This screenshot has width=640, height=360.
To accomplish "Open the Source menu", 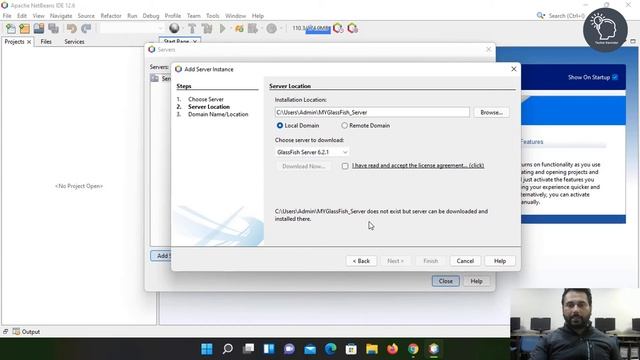I will pos(86,16).
